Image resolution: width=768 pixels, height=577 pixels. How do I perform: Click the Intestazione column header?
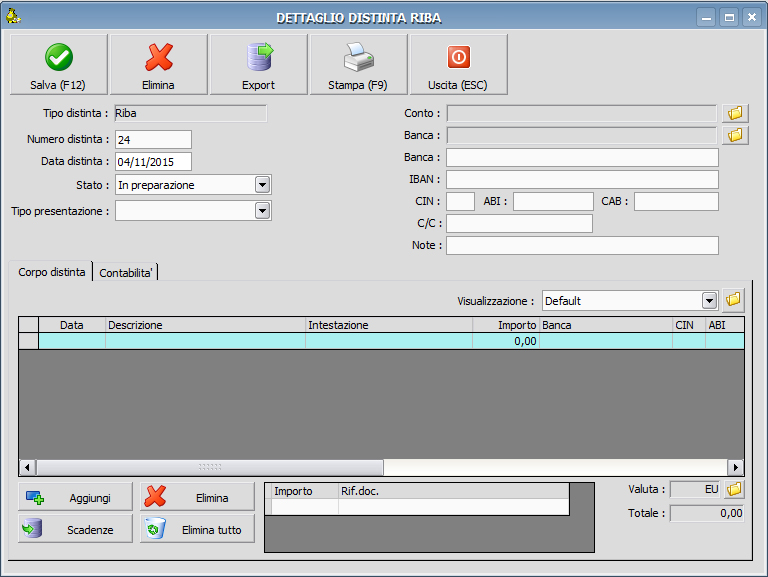point(389,325)
